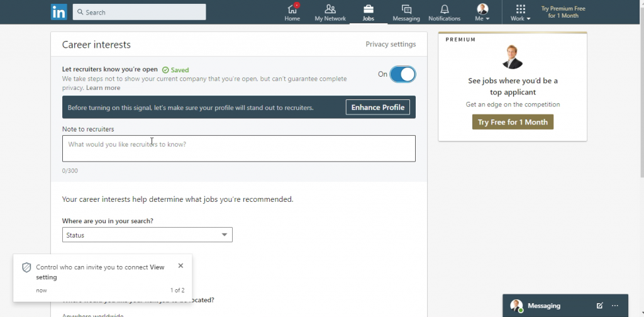Click the Messaging bar avatar
This screenshot has width=644, height=317.
[x=516, y=306]
